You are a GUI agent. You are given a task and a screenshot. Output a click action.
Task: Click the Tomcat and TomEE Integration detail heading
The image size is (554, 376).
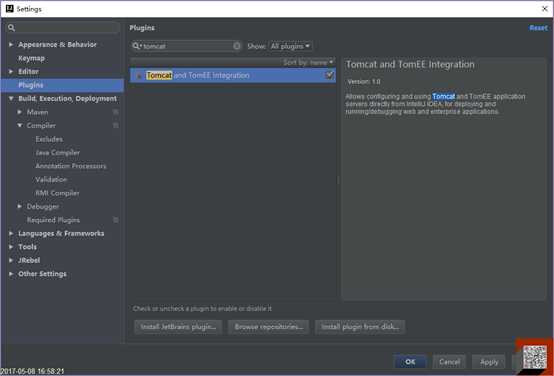coord(410,64)
